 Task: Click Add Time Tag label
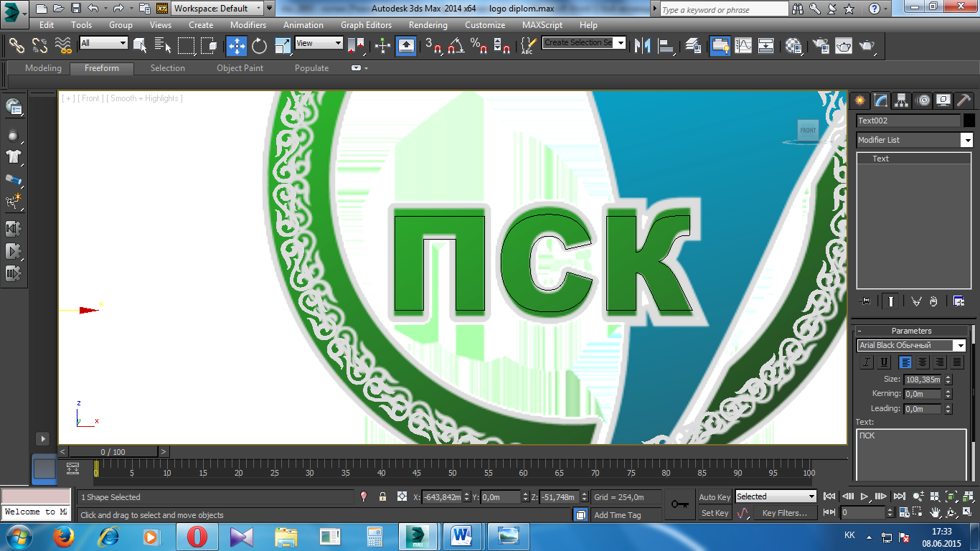click(618, 515)
